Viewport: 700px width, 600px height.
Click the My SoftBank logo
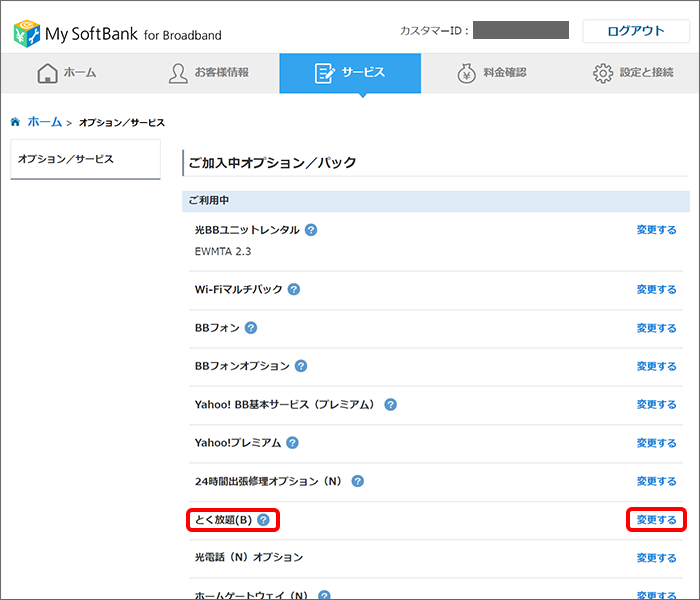[x=117, y=33]
